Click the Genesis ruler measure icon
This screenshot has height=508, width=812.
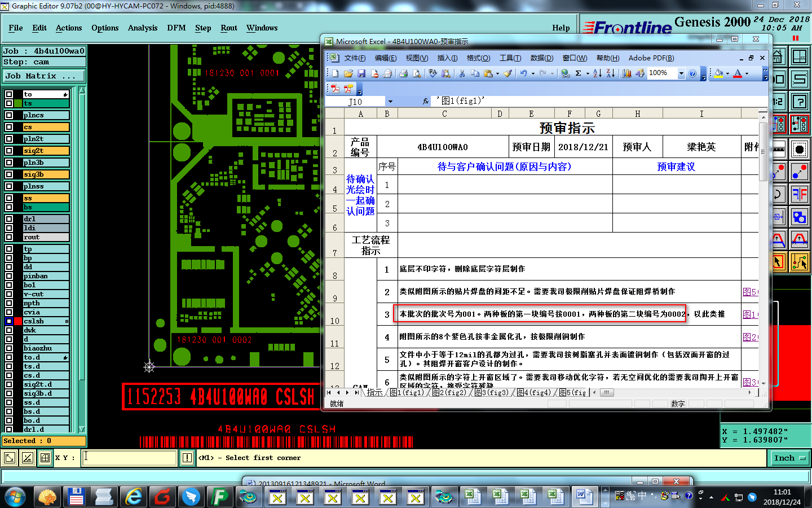[779, 149]
